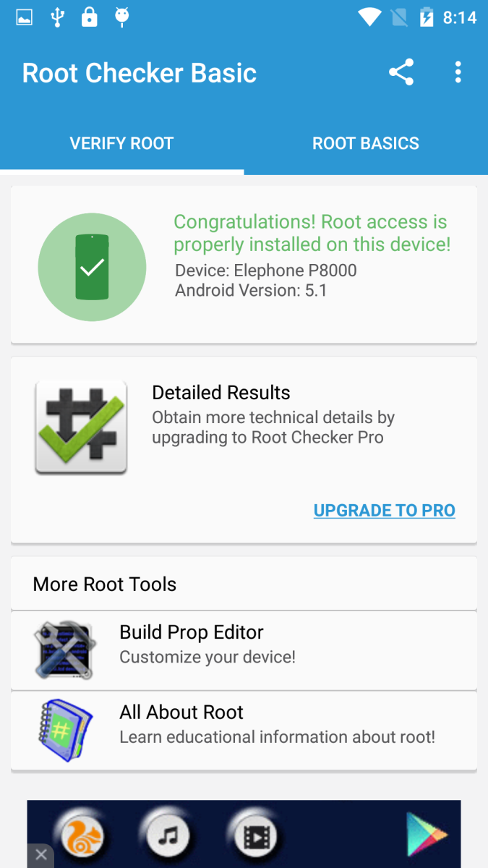The image size is (488, 868).
Task: Tap the music note icon in ad
Action: (x=168, y=837)
